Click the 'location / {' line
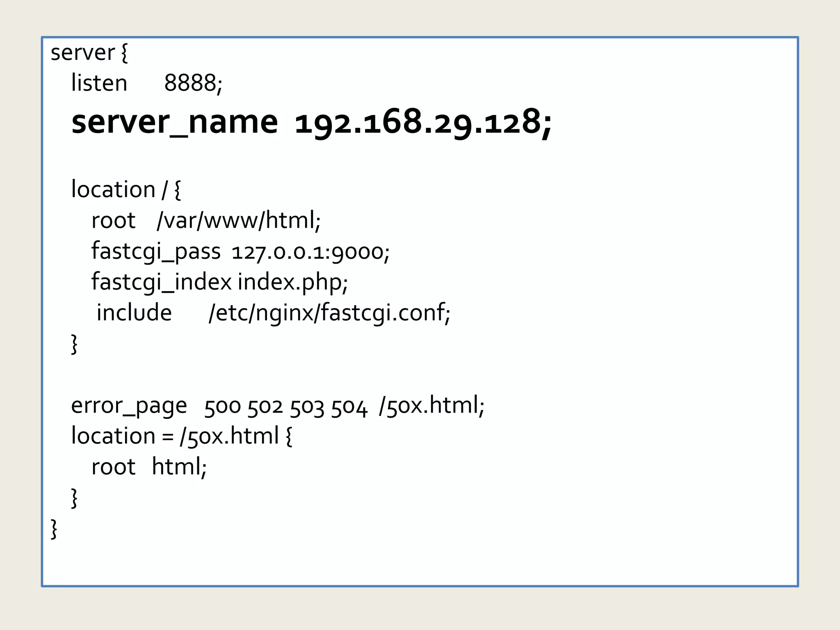 click(x=126, y=190)
